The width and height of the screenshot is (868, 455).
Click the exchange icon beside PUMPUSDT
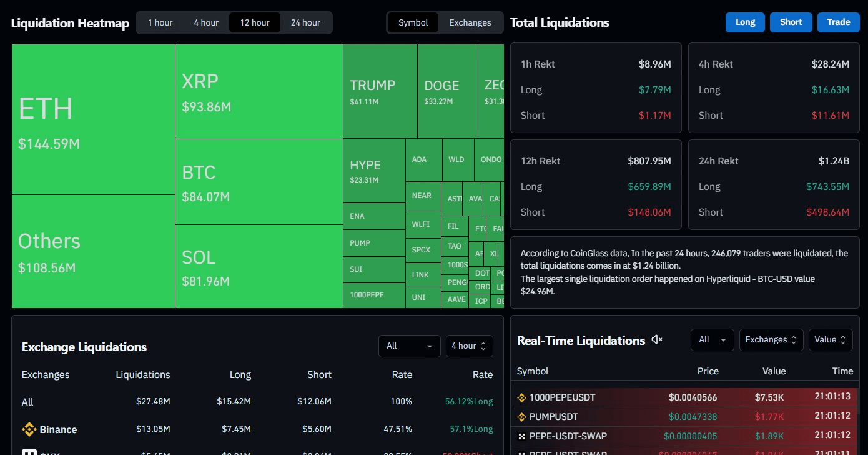[x=522, y=417]
